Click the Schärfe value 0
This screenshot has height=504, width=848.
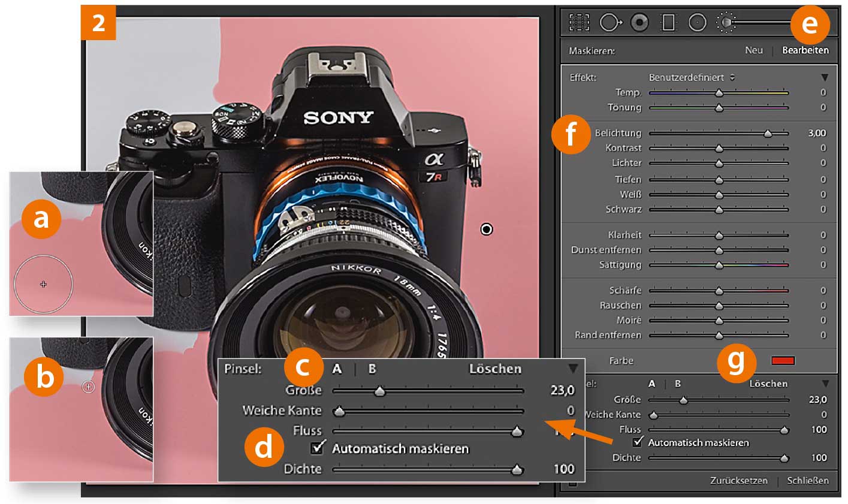pos(823,291)
